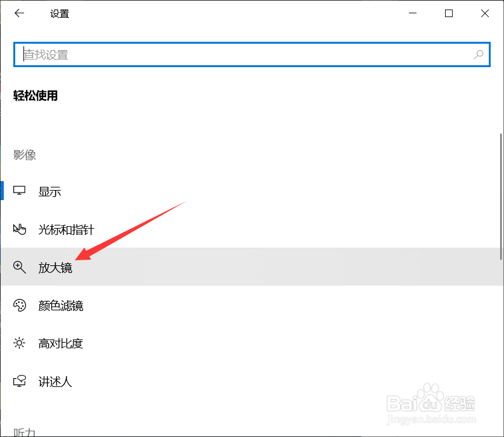504x437 pixels.
Task: Open 讲述人 settings
Action: (252, 381)
